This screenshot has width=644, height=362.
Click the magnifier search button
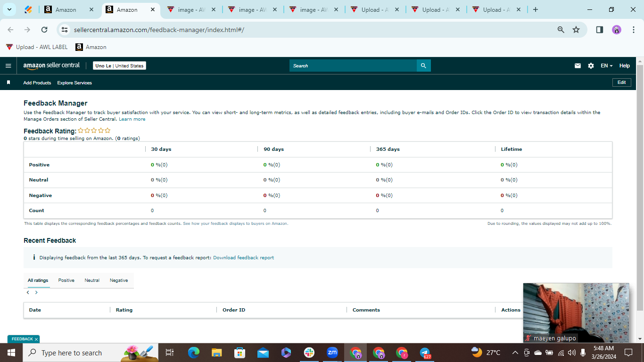423,66
